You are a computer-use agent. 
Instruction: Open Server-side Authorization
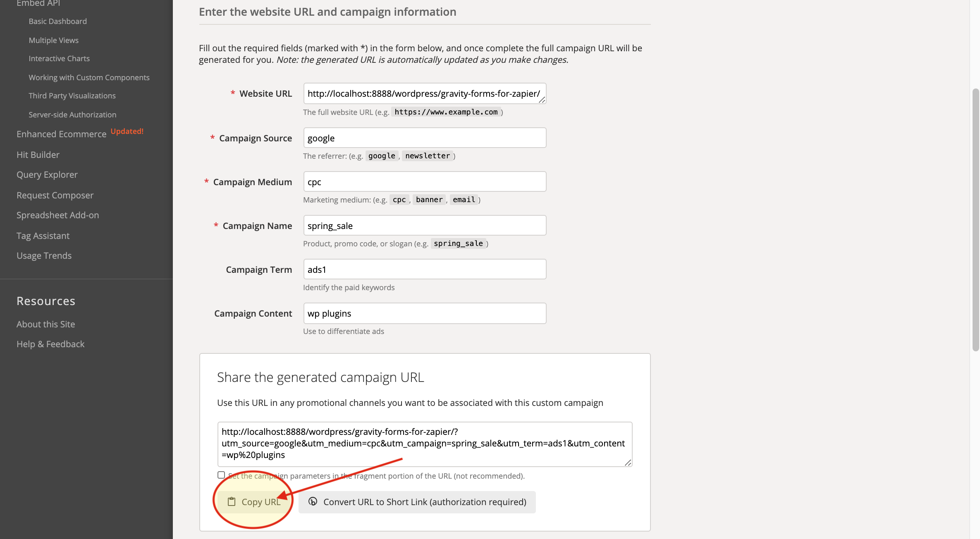72,114
